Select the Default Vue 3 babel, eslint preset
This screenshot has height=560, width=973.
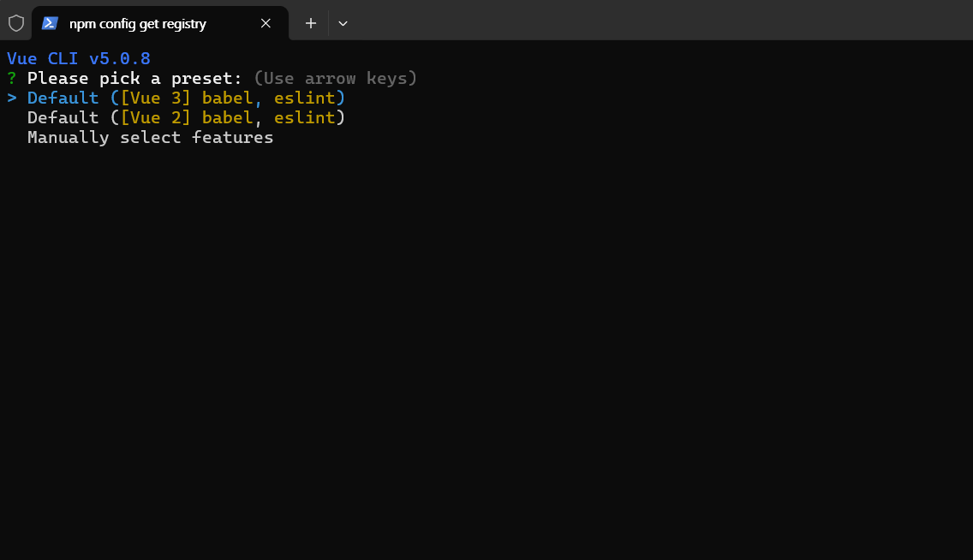tap(186, 98)
